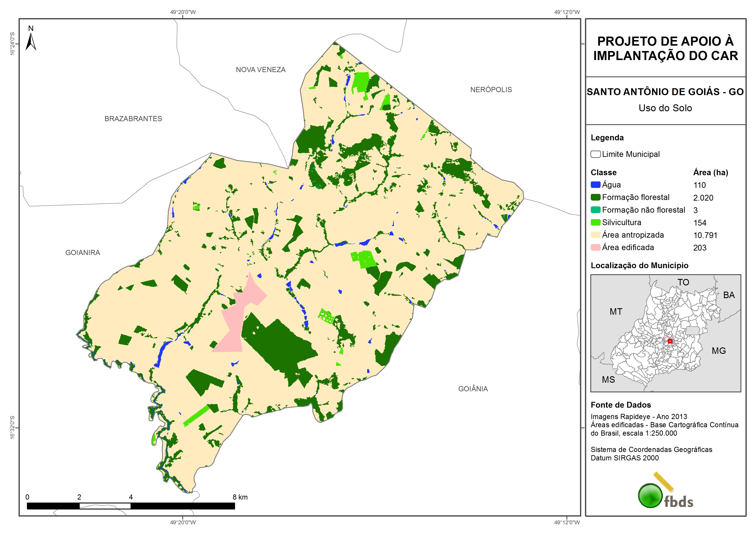Click the GOIANIRA municipality label
Viewport: 756px width, 534px height.
point(83,253)
